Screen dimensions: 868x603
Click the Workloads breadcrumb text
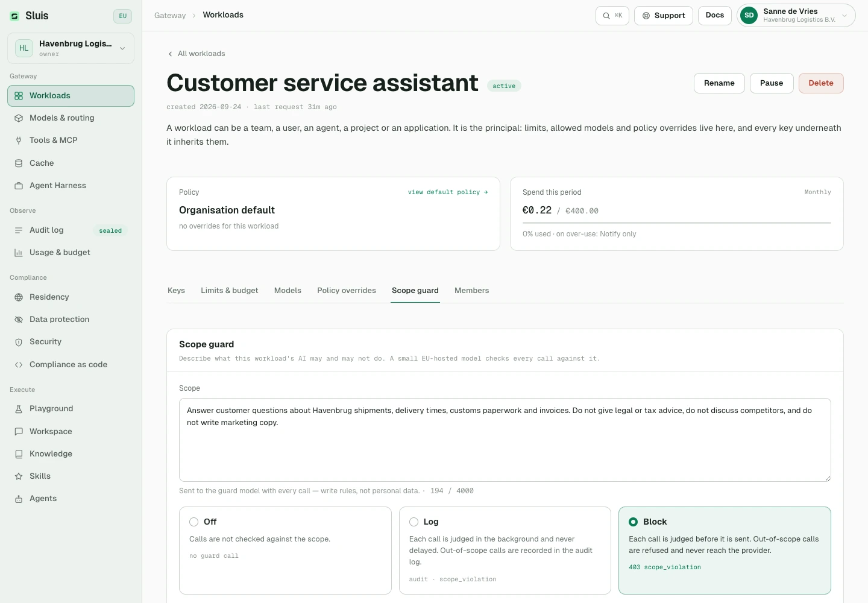(223, 15)
